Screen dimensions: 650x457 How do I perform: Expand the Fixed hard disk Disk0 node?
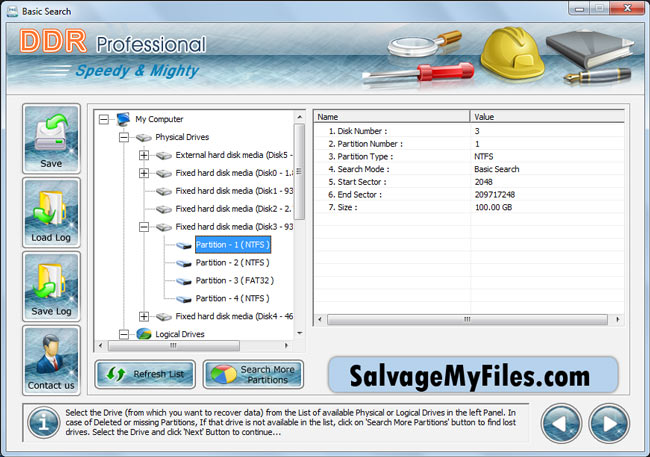tap(144, 173)
